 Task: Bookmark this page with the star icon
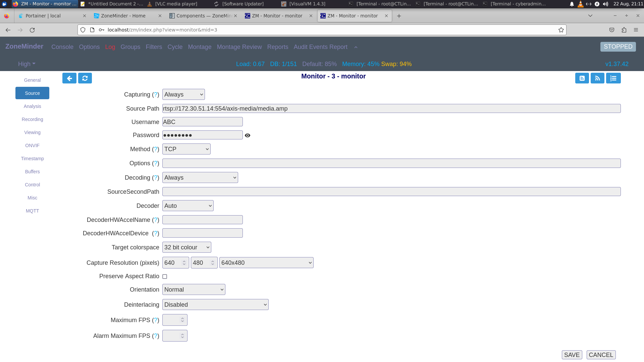coord(561,30)
